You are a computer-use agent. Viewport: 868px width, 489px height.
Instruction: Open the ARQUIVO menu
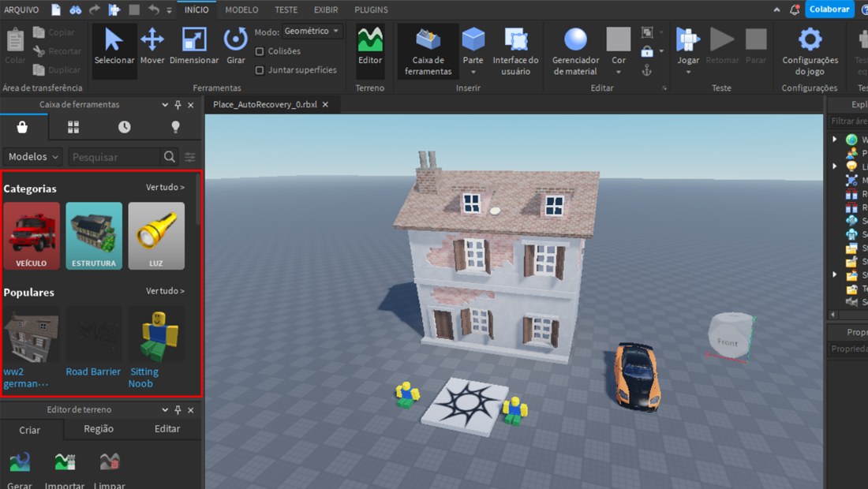tap(21, 10)
